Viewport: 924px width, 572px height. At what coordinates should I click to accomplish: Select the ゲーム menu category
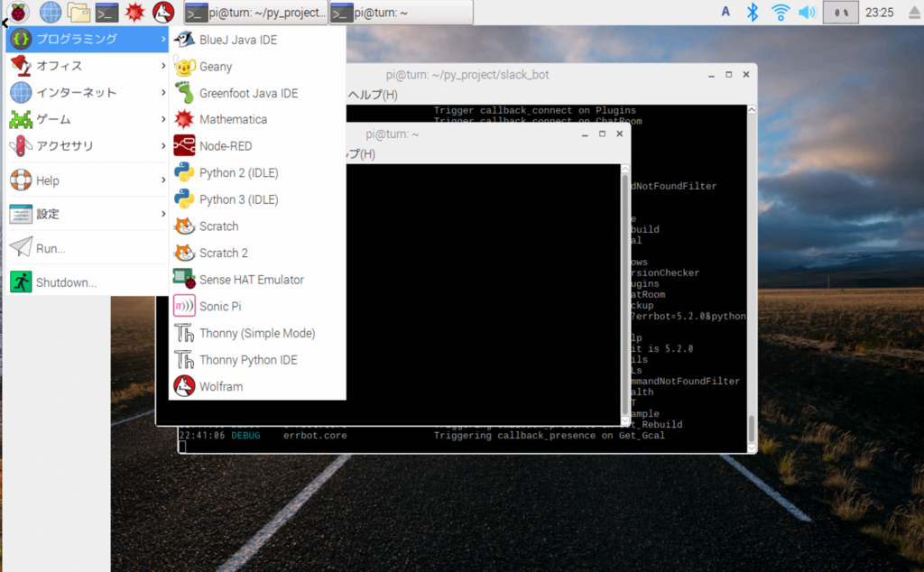(88, 119)
